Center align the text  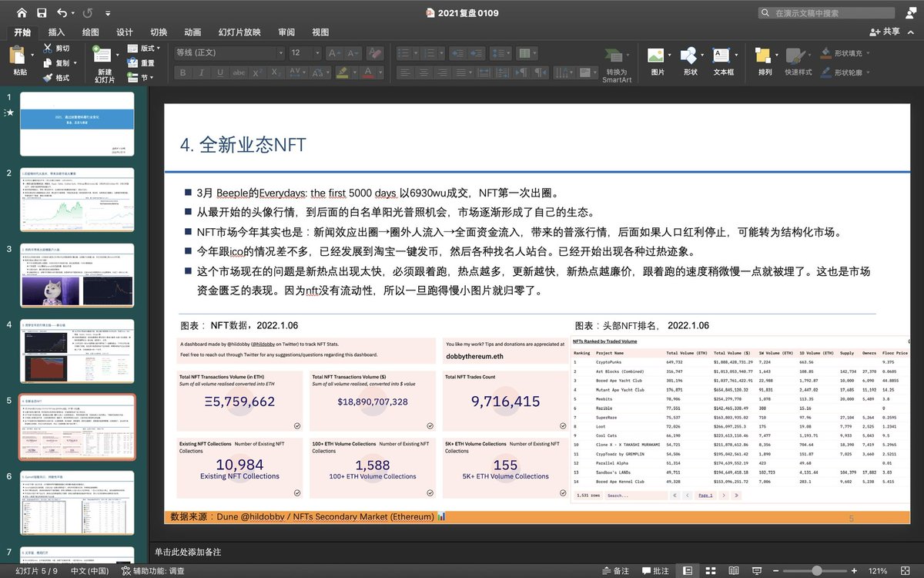(423, 72)
